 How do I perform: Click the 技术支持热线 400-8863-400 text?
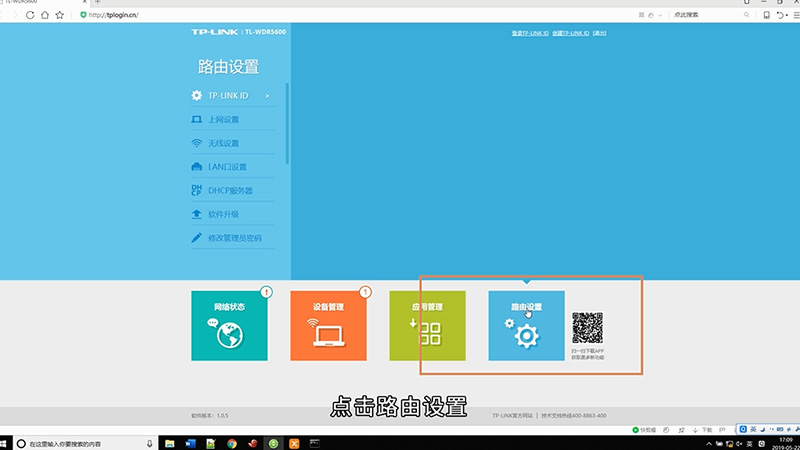tap(574, 415)
